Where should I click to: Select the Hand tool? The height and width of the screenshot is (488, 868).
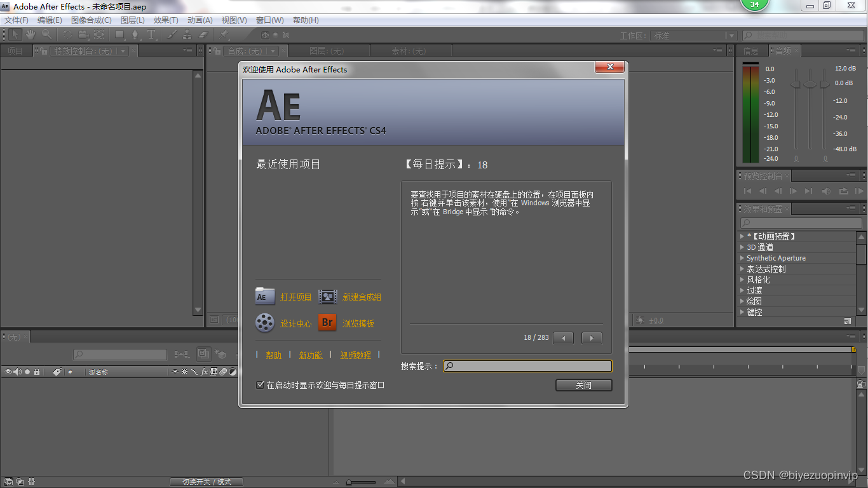tap(31, 35)
